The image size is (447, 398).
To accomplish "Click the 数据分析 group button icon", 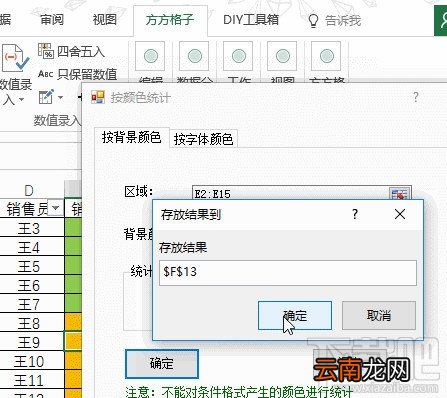I will click(194, 56).
